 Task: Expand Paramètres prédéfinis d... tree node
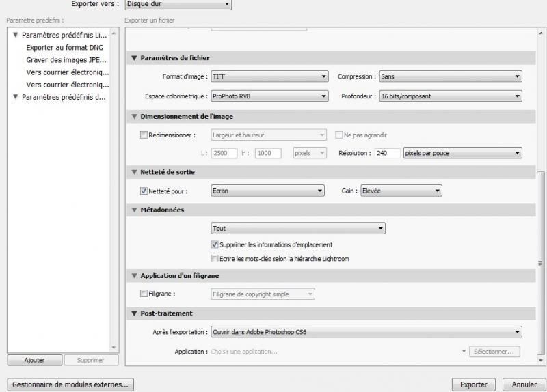coord(15,97)
